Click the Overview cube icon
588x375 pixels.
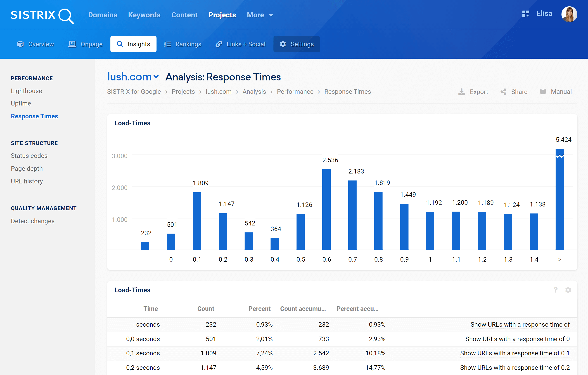tap(21, 44)
